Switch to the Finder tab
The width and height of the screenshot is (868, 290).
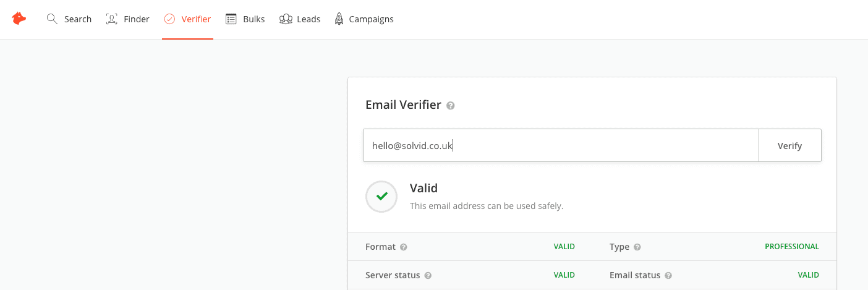tap(137, 19)
